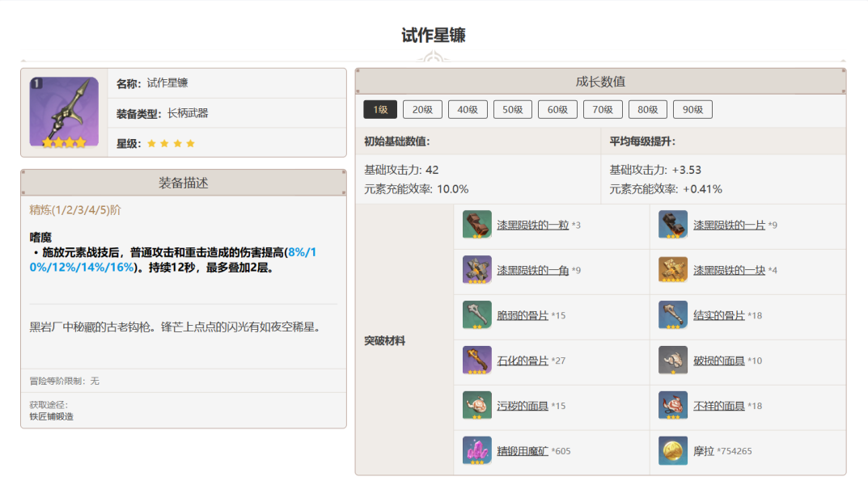Select the 1级 level tab
The image size is (868, 485).
click(x=380, y=110)
